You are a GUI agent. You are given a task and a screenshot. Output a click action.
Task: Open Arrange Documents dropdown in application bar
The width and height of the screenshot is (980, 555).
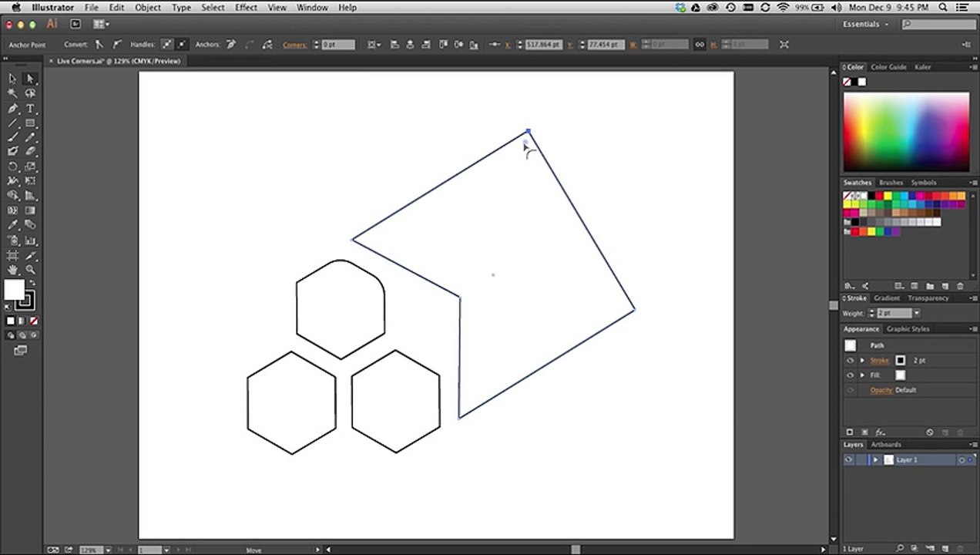click(101, 24)
